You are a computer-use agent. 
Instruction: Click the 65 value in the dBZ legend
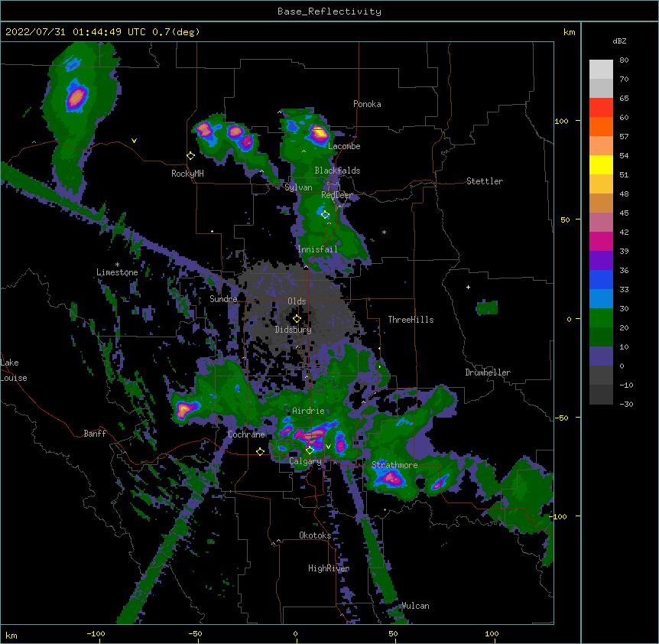624,98
